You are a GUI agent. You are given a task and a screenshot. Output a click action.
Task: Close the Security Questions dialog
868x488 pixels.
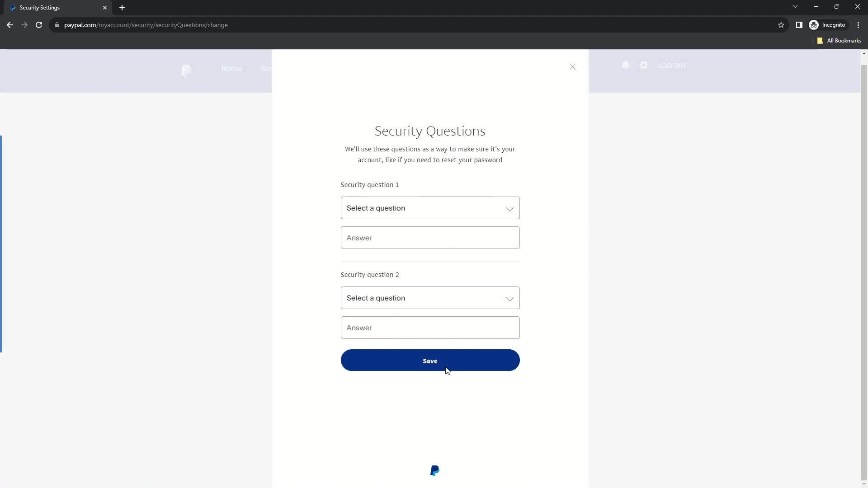(x=572, y=66)
